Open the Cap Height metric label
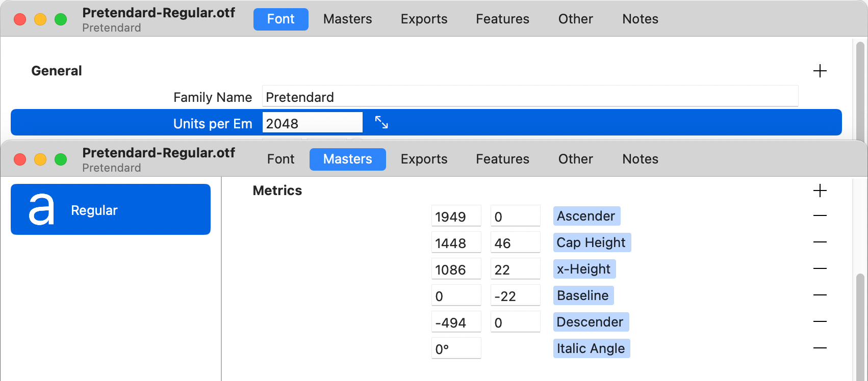 [592, 242]
